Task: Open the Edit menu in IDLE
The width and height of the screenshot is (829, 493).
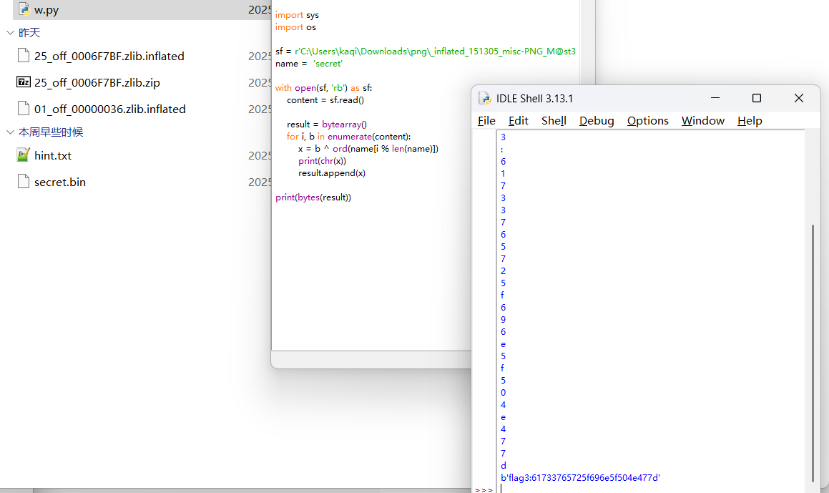Action: pyautogui.click(x=518, y=121)
